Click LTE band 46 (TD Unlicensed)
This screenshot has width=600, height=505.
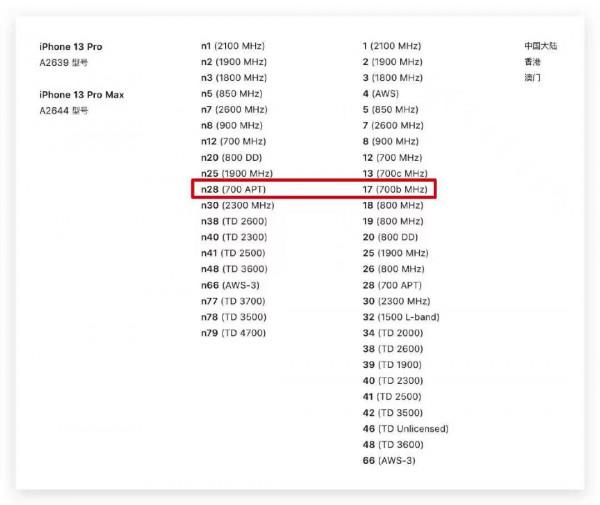coord(406,428)
